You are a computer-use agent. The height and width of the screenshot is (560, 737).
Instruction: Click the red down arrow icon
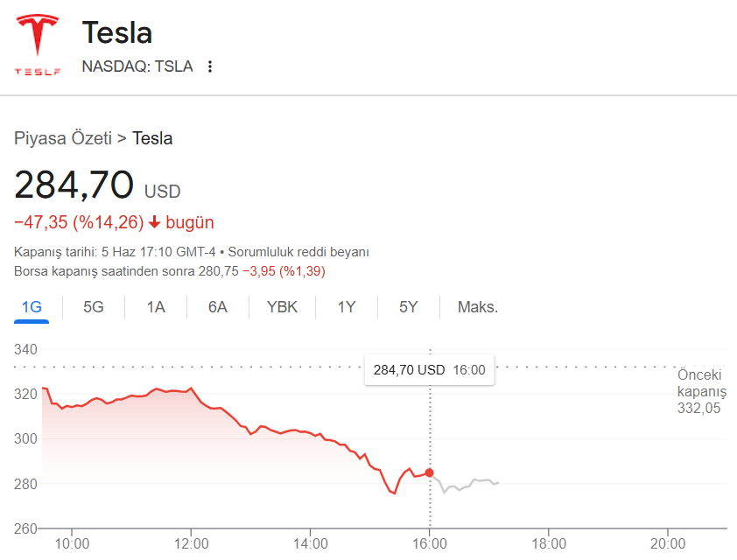155,222
